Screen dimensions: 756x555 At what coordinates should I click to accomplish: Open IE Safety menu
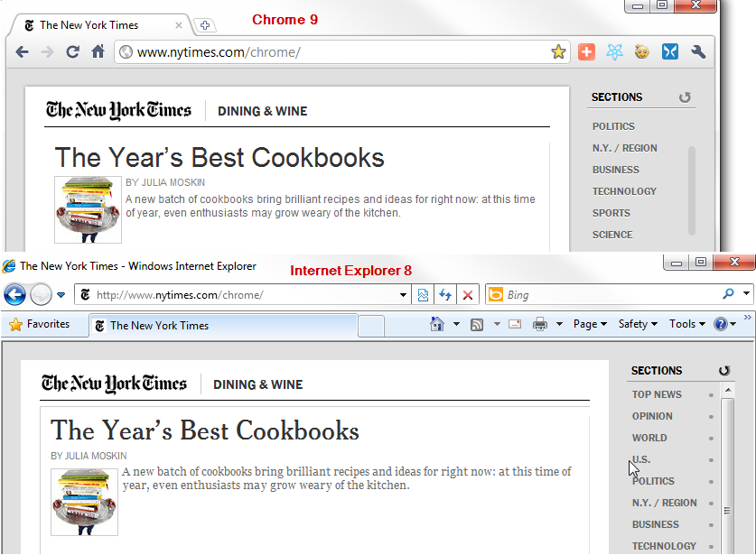[638, 324]
